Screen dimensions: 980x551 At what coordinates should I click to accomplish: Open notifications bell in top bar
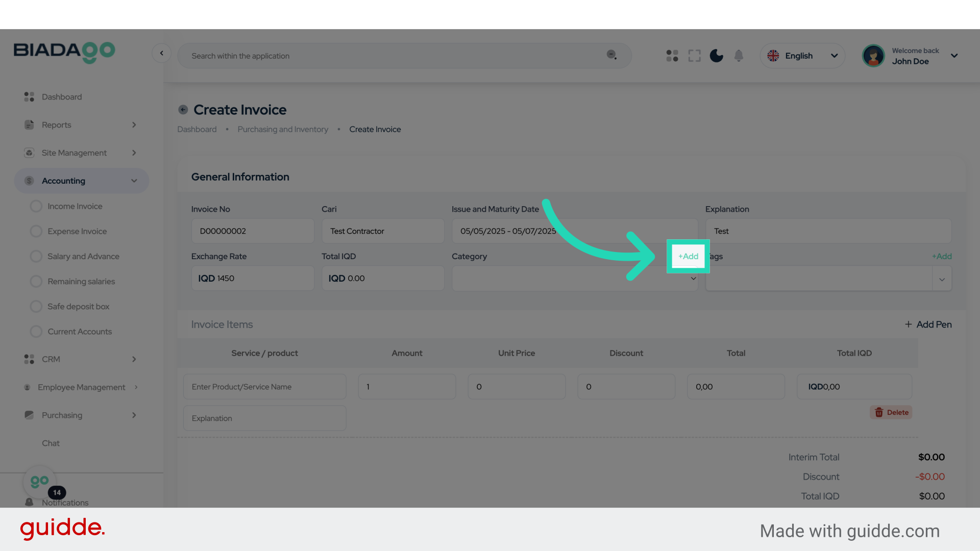(x=739, y=56)
